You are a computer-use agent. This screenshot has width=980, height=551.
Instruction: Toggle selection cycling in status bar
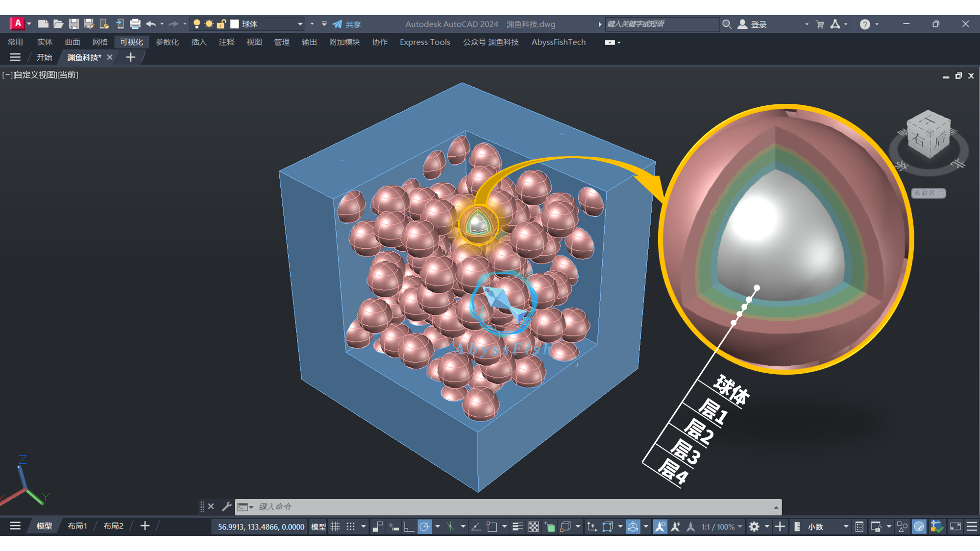tap(550, 527)
